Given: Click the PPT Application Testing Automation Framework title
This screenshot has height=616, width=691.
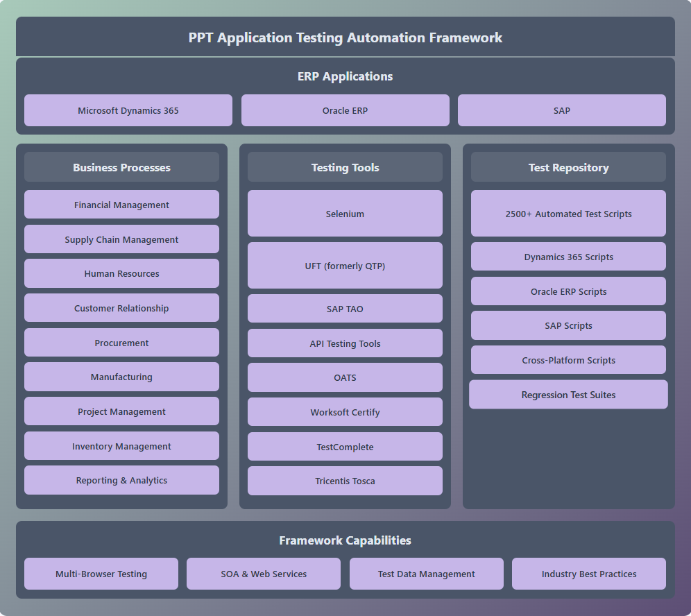Looking at the screenshot, I should tap(345, 37).
